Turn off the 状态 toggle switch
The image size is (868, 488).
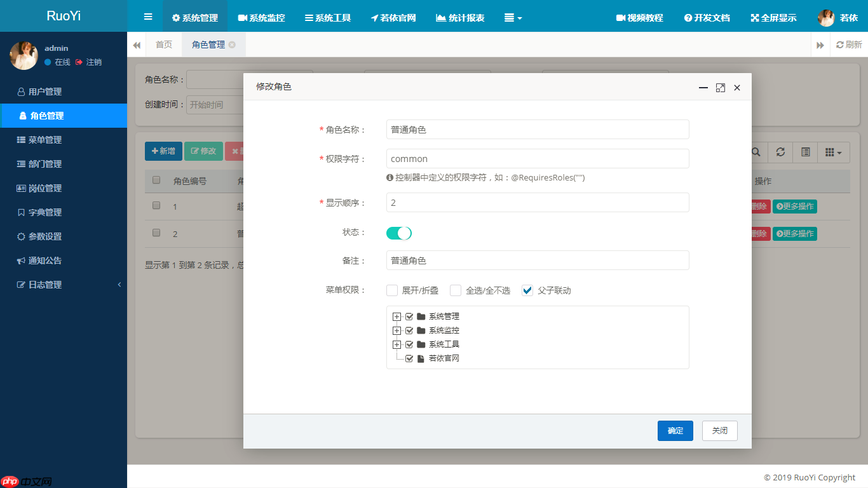coord(399,234)
